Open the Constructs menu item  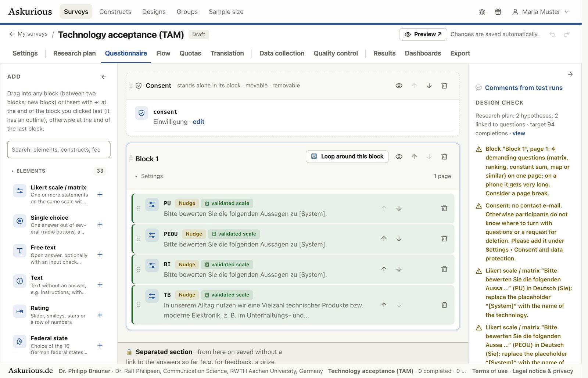115,12
